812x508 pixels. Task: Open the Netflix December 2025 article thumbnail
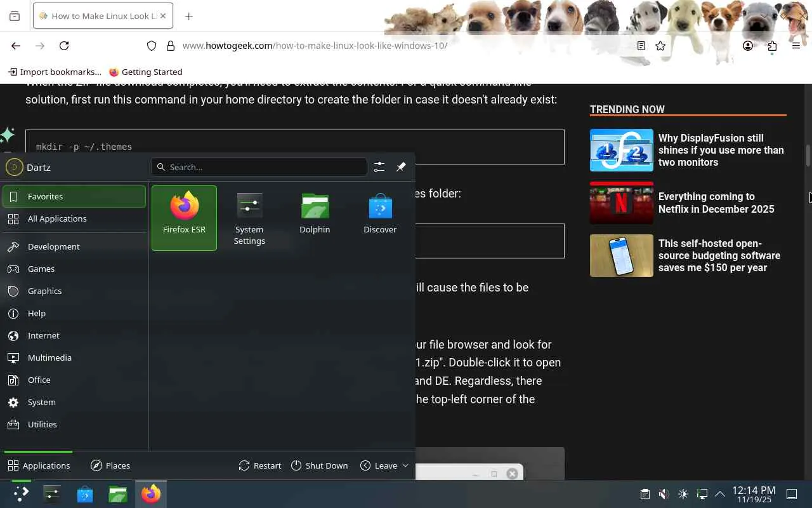(x=622, y=203)
